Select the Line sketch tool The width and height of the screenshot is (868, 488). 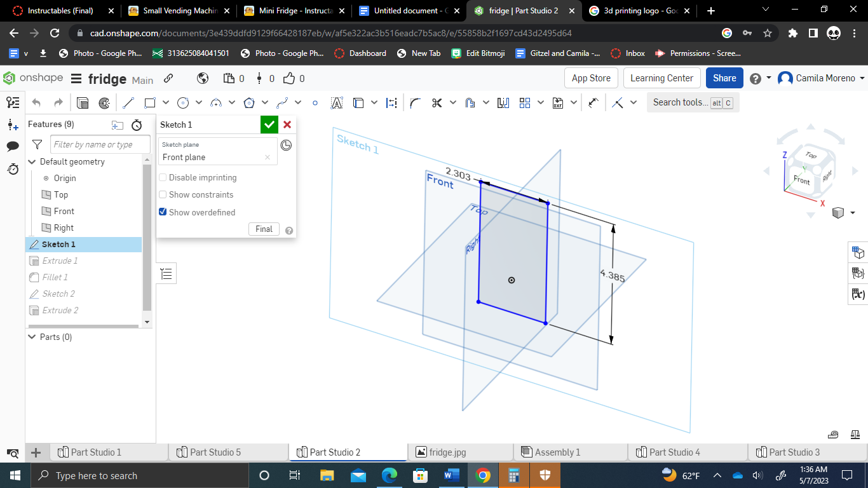128,102
